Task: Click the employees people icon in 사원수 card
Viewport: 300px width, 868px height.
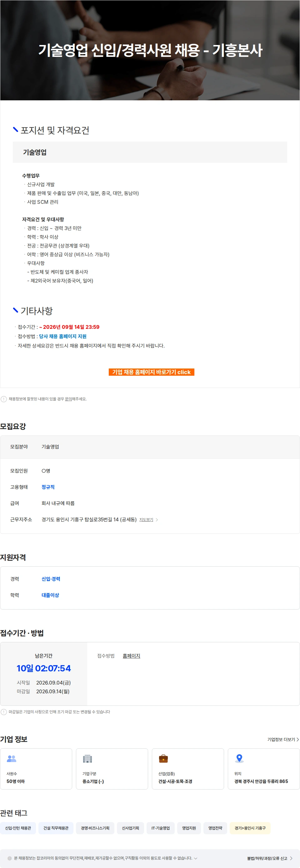Action: pos(12,759)
